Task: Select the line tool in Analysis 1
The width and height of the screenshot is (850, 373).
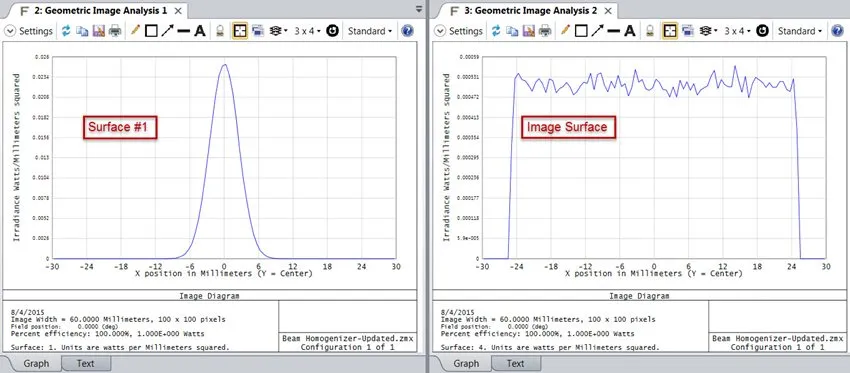Action: point(183,31)
